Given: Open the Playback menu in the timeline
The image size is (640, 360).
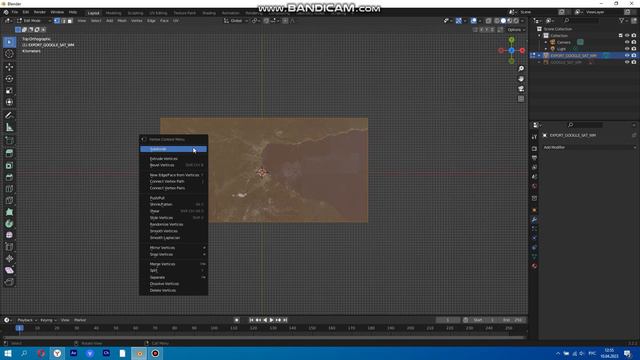Looking at the screenshot, I should [x=27, y=320].
